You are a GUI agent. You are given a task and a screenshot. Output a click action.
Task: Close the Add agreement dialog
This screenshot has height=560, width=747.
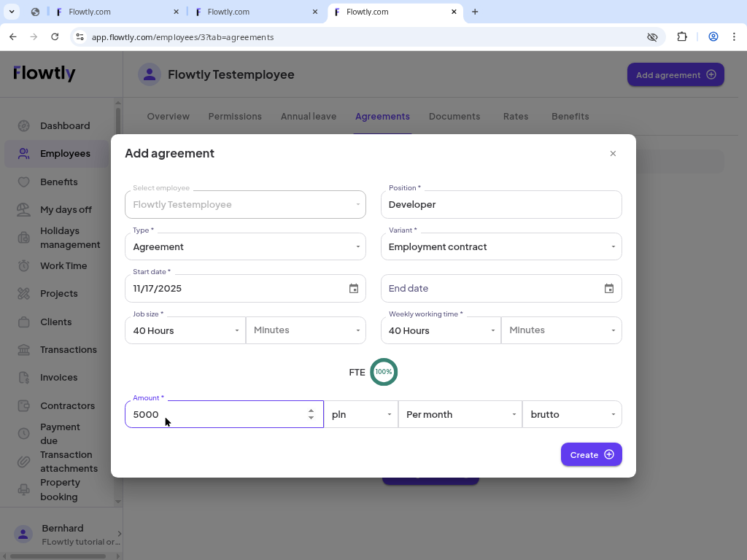(613, 153)
